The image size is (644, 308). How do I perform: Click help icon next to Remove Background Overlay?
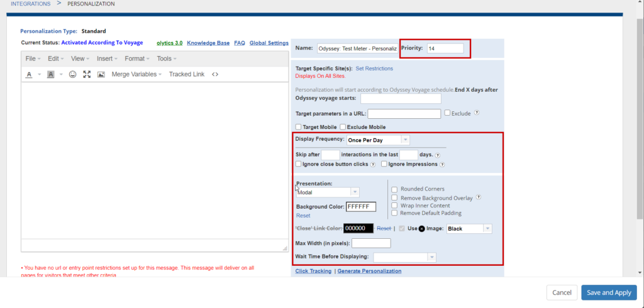(x=478, y=197)
